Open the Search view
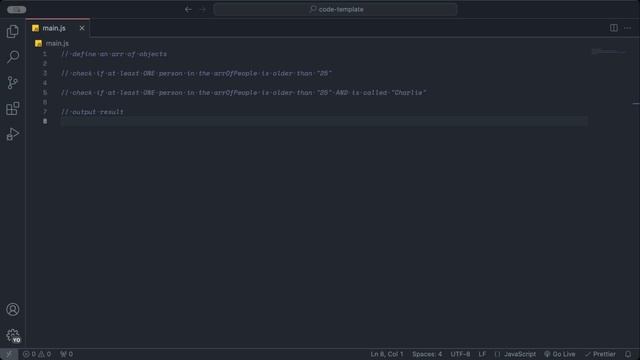This screenshot has height=360, width=640. (x=13, y=57)
